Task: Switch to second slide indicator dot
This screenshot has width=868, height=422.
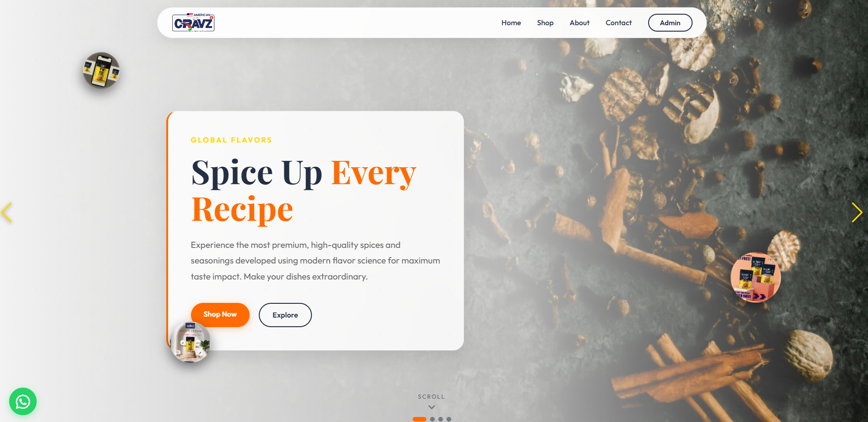Action: (x=432, y=419)
